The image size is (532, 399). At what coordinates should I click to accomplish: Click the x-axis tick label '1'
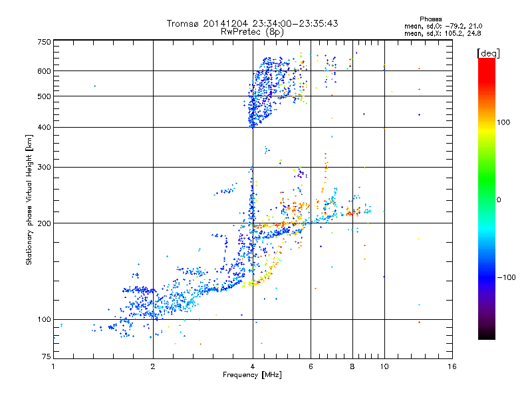click(x=53, y=366)
